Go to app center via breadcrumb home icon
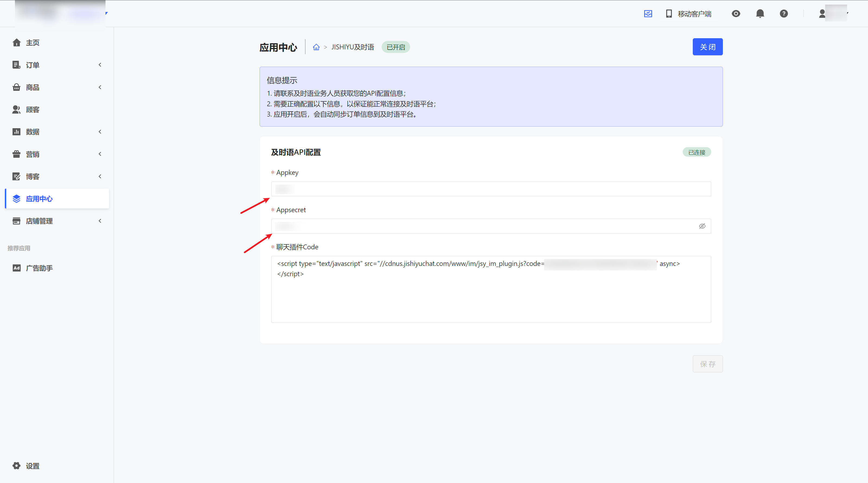Screen dimensions: 868x483 coord(316,47)
